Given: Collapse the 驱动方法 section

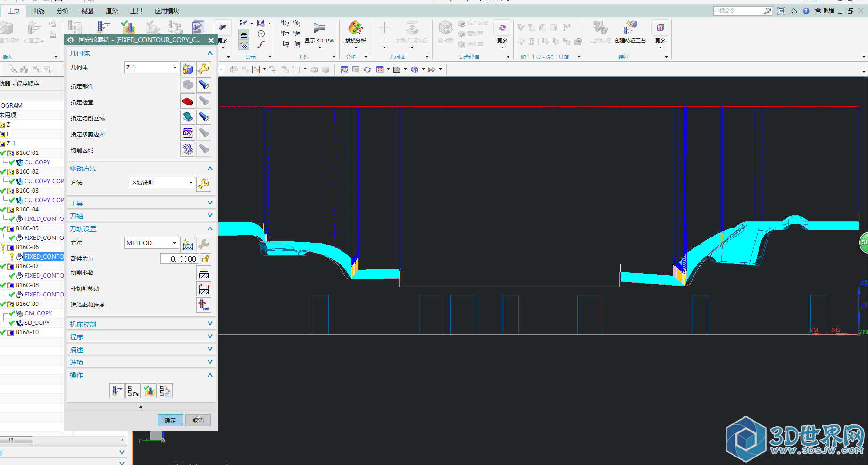Looking at the screenshot, I should (210, 169).
